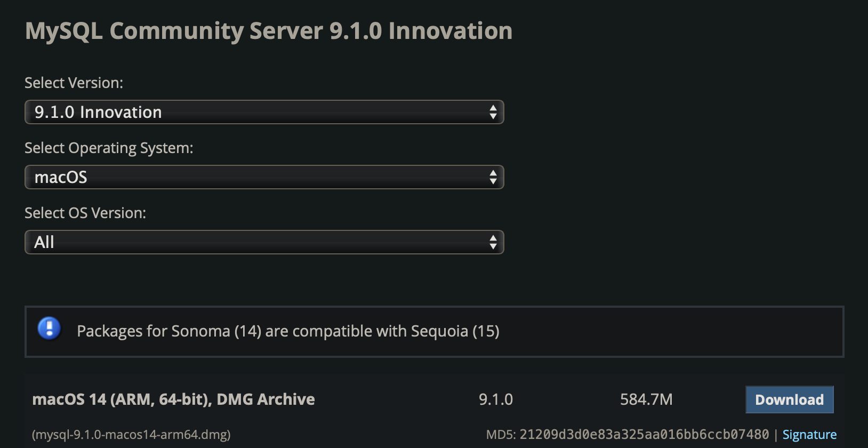Click the stepper arrows on 9.1.0 Innovation
868x448 pixels.
493,112
